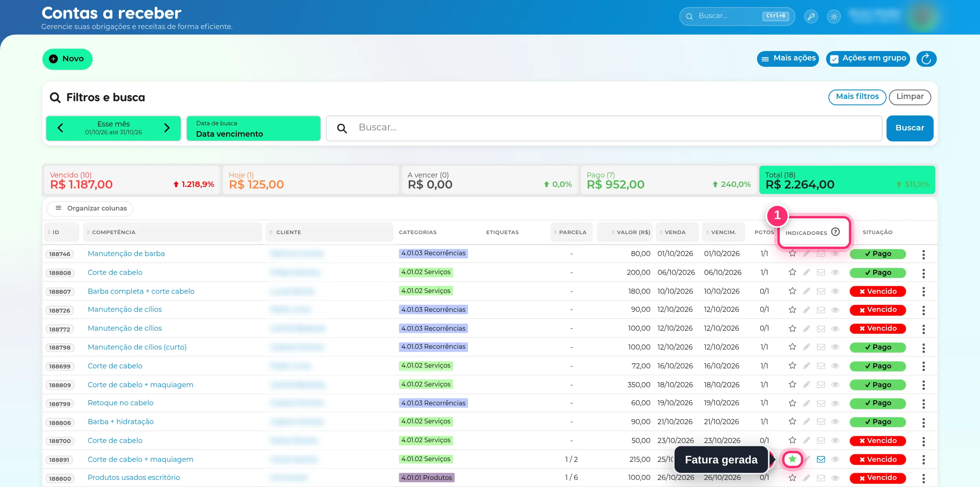Viewport: 980px width, 487px height.
Task: Toggle eye icon in row 188772
Action: click(835, 329)
